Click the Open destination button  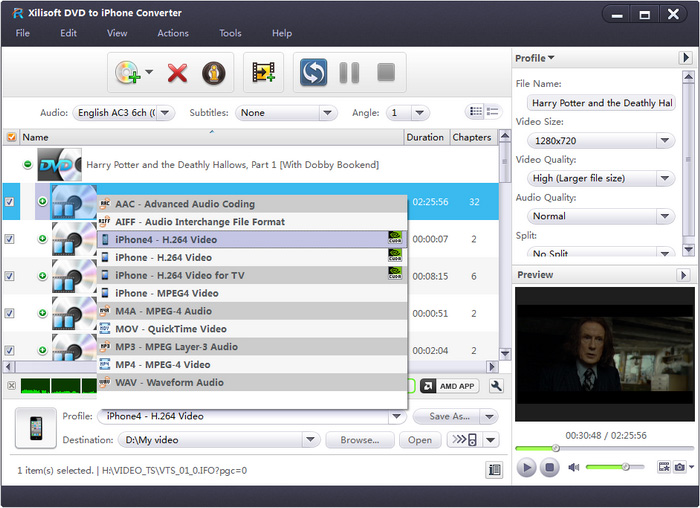point(420,440)
